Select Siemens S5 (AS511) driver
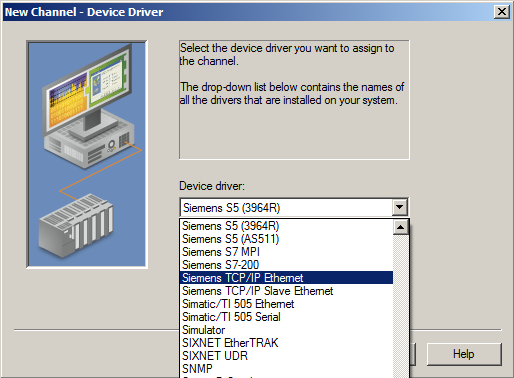The width and height of the screenshot is (514, 378). point(287,239)
